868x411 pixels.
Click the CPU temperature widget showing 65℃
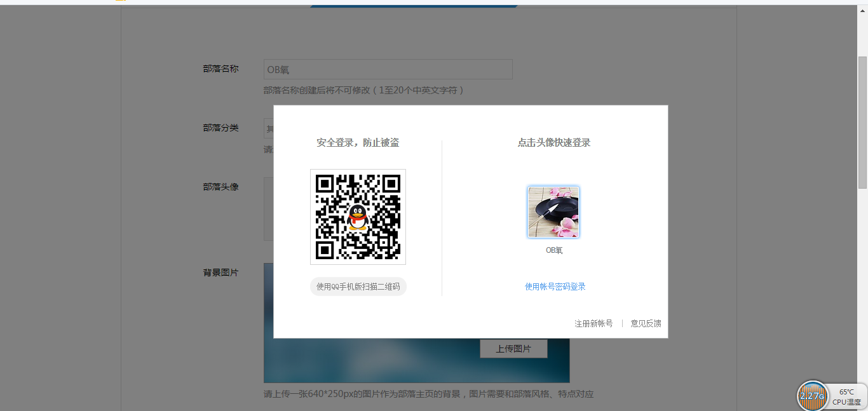coord(848,396)
